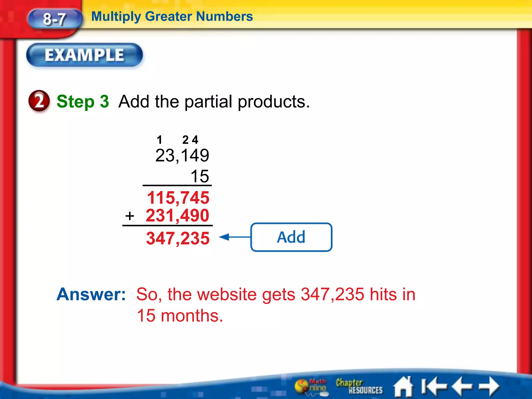Select the title Multiply Greater Numbers
The height and width of the screenshot is (399, 532).
click(x=172, y=16)
